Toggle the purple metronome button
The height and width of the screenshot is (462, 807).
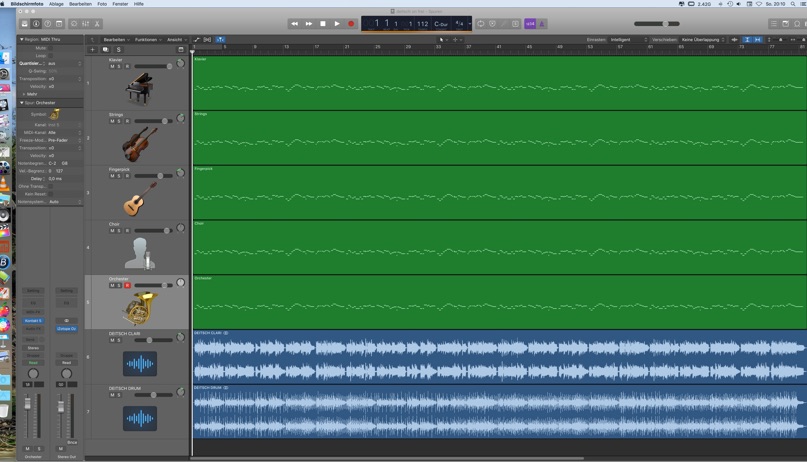[x=541, y=24]
